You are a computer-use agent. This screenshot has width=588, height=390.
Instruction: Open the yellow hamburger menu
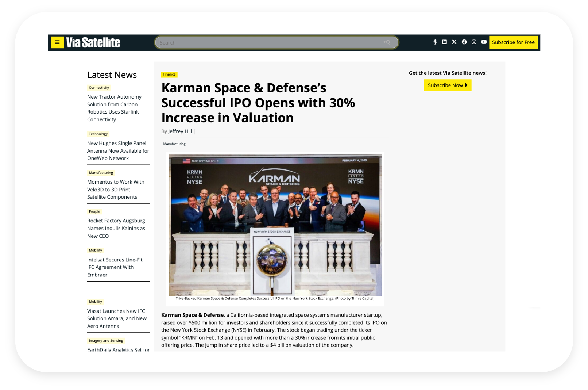pyautogui.click(x=57, y=42)
